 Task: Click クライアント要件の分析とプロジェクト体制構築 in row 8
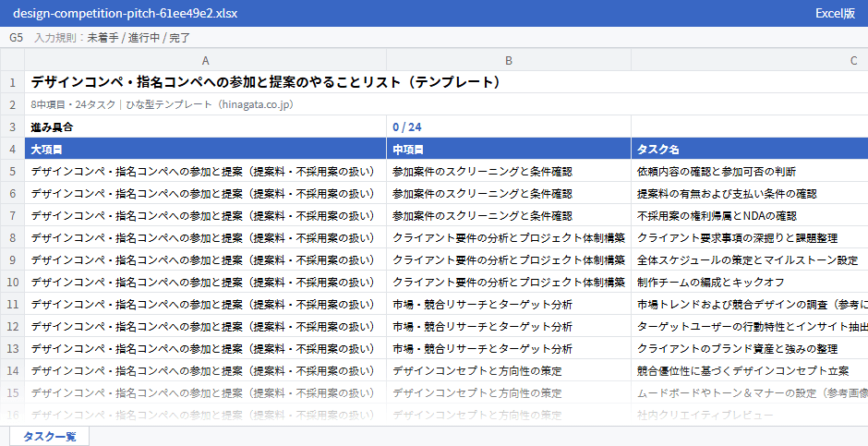click(509, 237)
